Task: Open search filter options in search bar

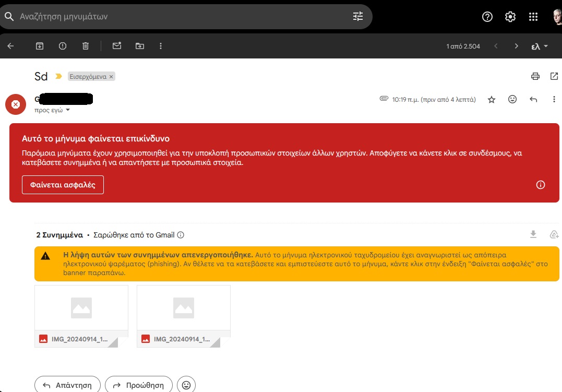Action: pos(357,16)
